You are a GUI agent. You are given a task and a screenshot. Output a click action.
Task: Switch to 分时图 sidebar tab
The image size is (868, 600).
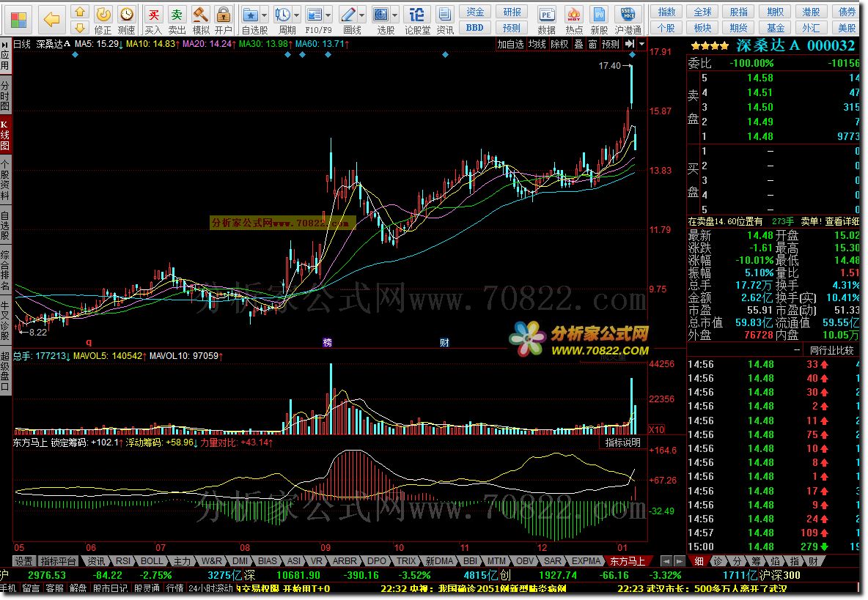click(x=5, y=95)
